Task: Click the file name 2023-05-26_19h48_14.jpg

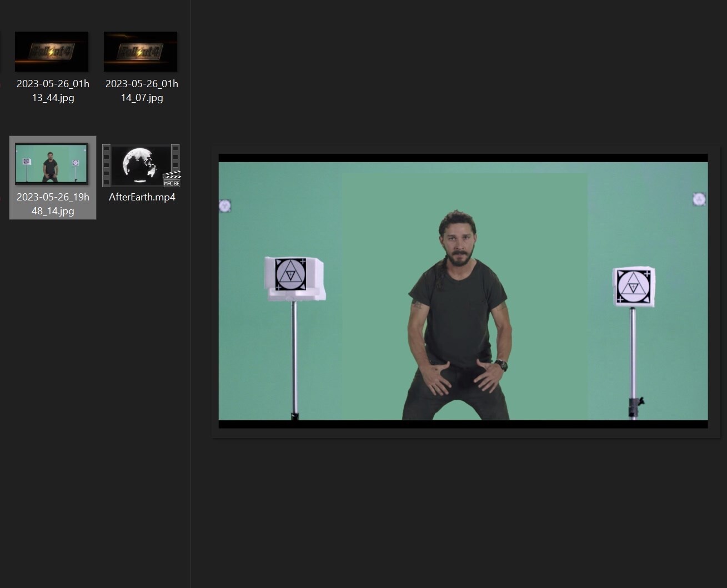Action: pyautogui.click(x=53, y=204)
